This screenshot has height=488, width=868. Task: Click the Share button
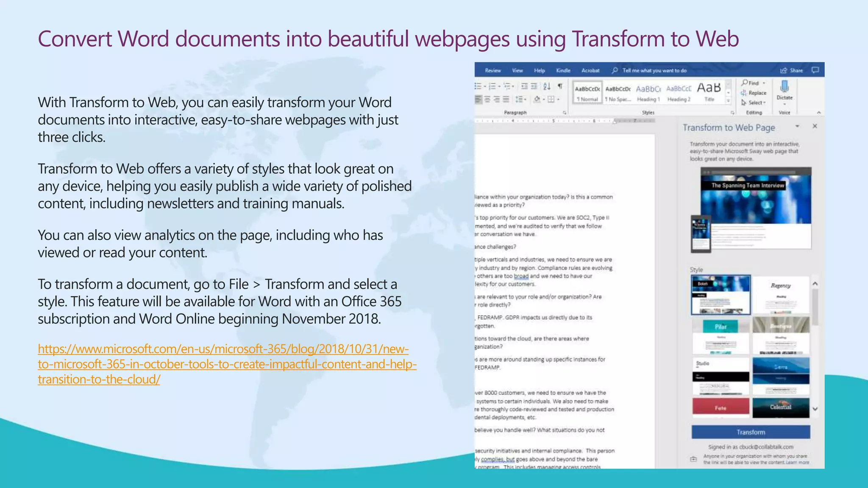pyautogui.click(x=792, y=71)
